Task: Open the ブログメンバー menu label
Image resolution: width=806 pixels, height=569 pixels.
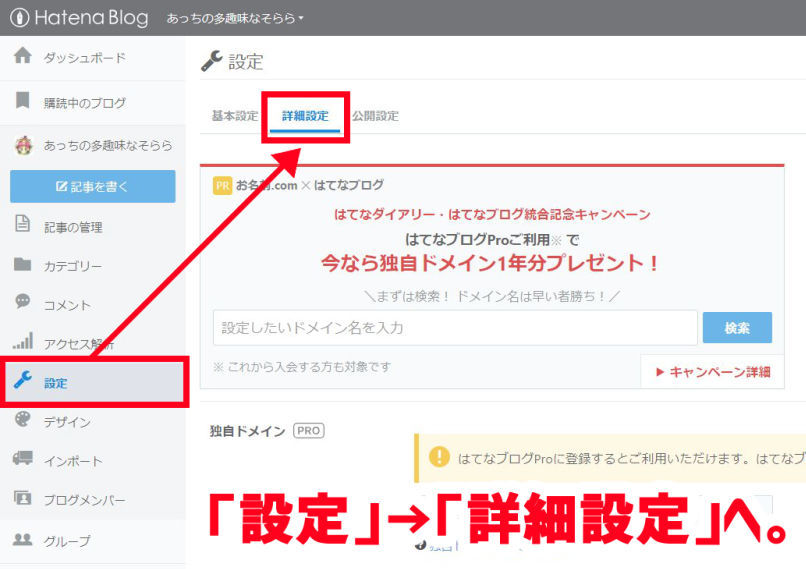Action: point(84,500)
